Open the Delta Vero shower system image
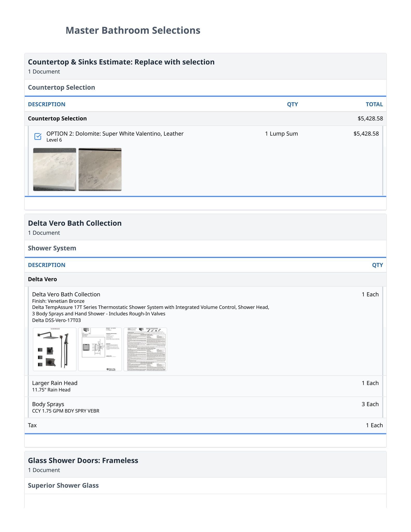Viewport: 411px width, 532px height. 55,349
